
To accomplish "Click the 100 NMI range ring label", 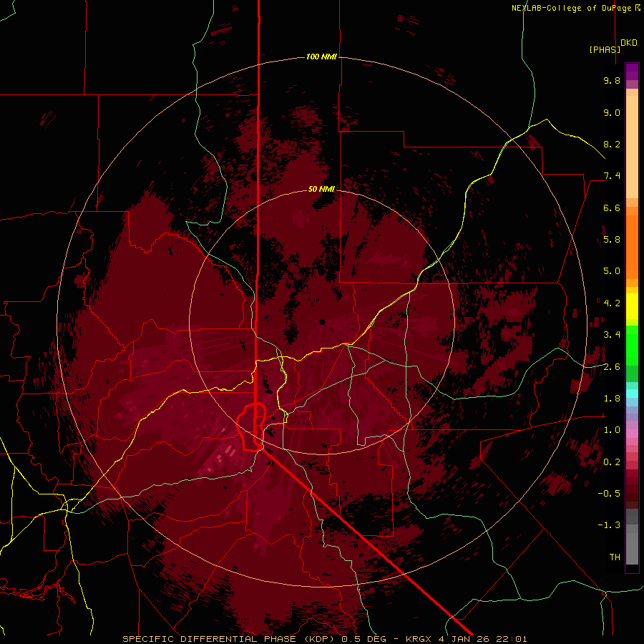I will [x=321, y=57].
